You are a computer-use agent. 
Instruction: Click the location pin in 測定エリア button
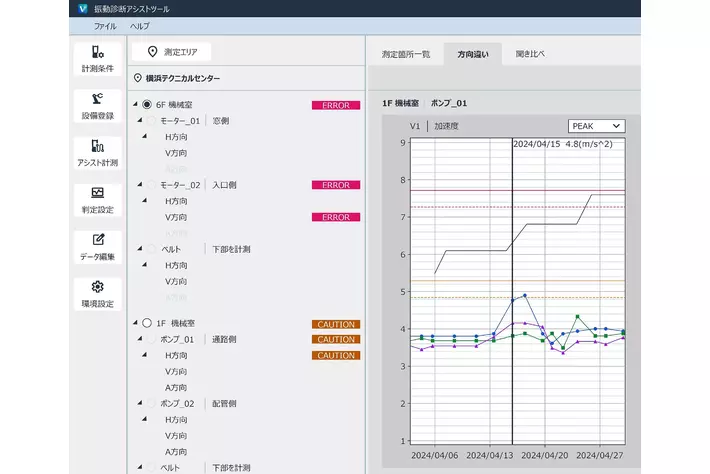[x=151, y=52]
